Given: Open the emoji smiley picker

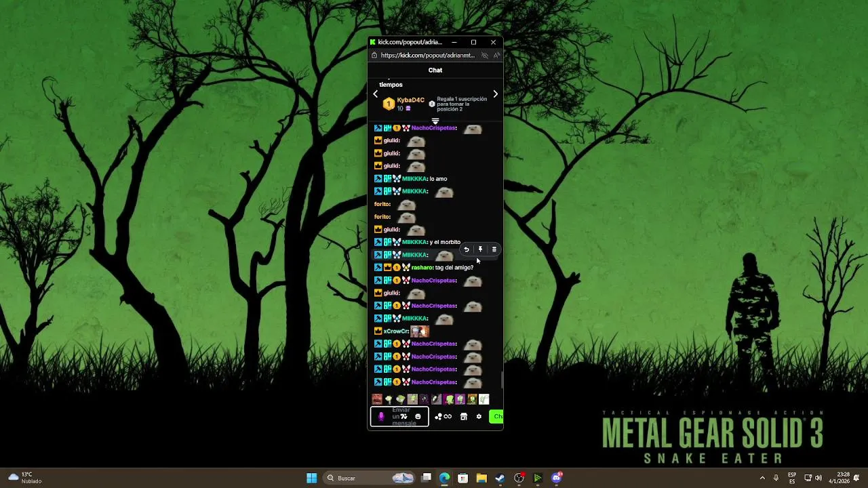Looking at the screenshot, I should (x=418, y=417).
